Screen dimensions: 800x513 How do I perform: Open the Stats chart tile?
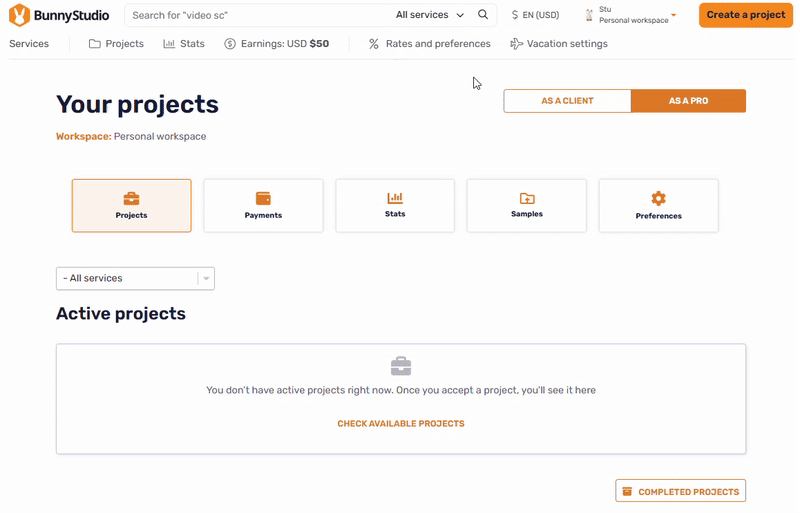[395, 205]
